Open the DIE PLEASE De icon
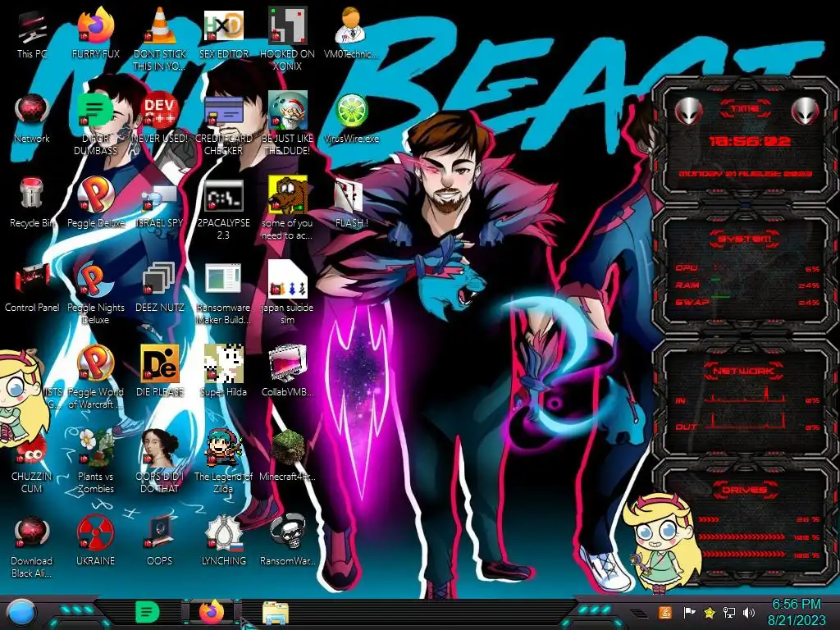 click(x=159, y=372)
